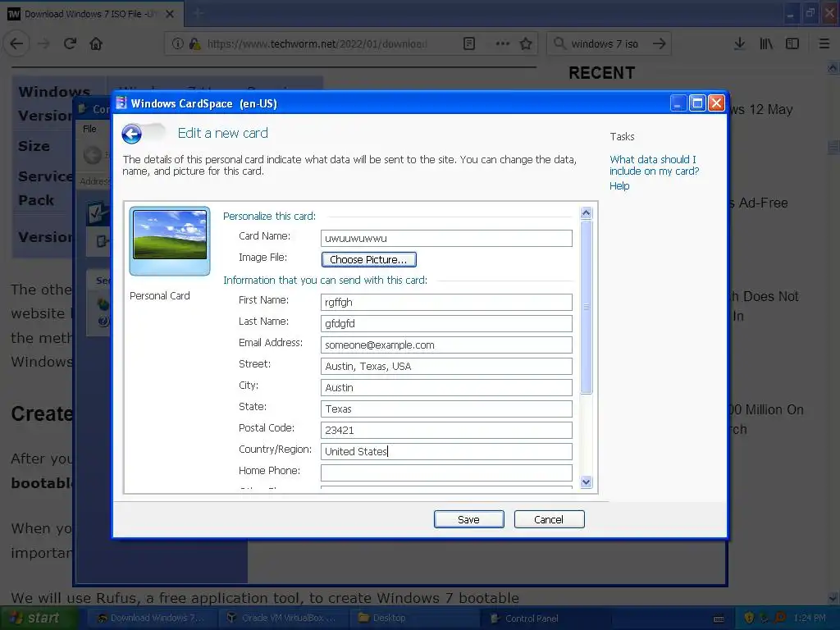The image size is (840, 630).
Task: Click the Last Name field
Action: [446, 323]
